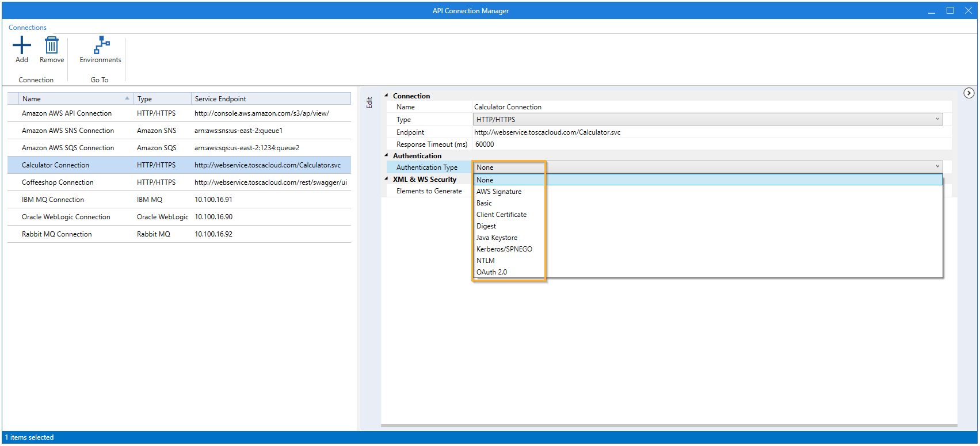This screenshot has height=446, width=980.
Task: Pick Kerberos/SPNEGO in the dropdown list
Action: pos(504,249)
